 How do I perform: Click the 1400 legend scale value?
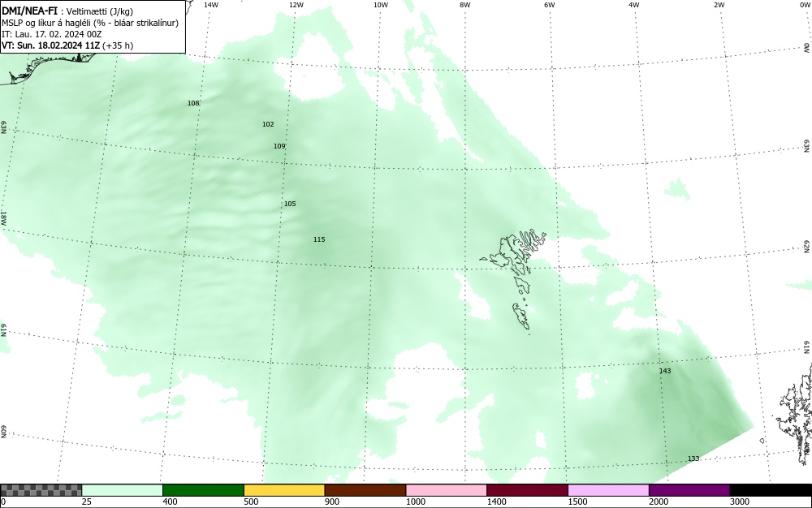click(x=496, y=502)
